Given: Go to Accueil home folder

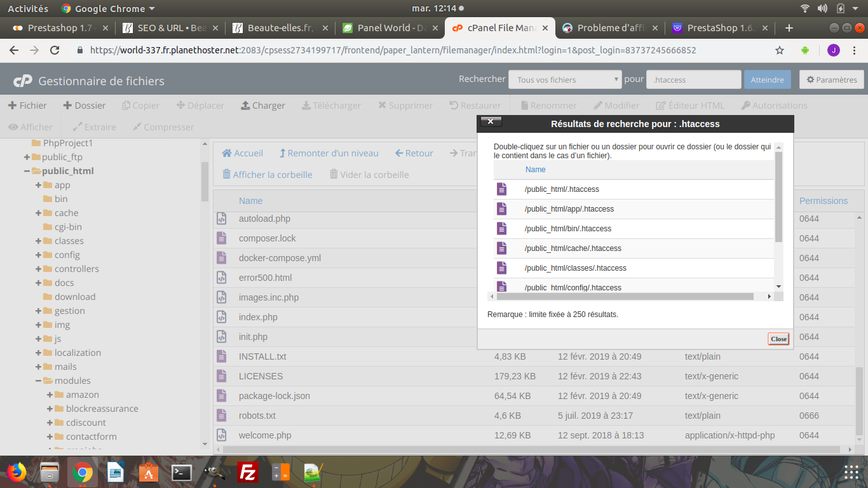Looking at the screenshot, I should [242, 153].
